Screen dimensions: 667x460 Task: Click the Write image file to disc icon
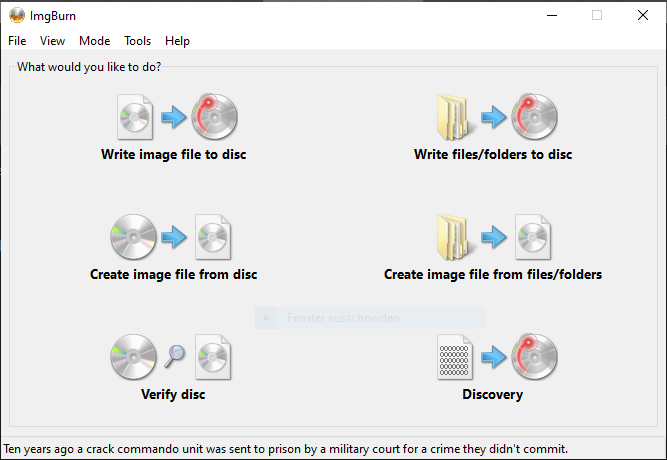pyautogui.click(x=177, y=117)
